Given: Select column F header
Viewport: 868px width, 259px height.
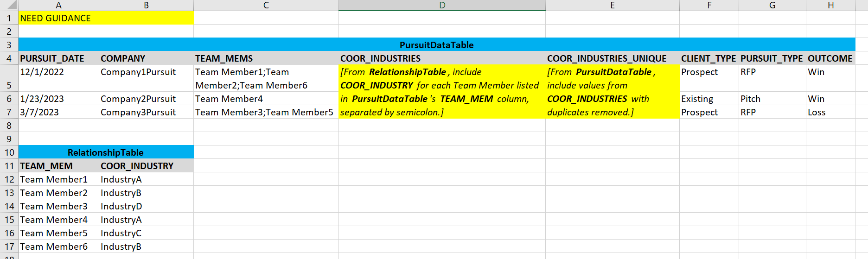Looking at the screenshot, I should coord(709,5).
